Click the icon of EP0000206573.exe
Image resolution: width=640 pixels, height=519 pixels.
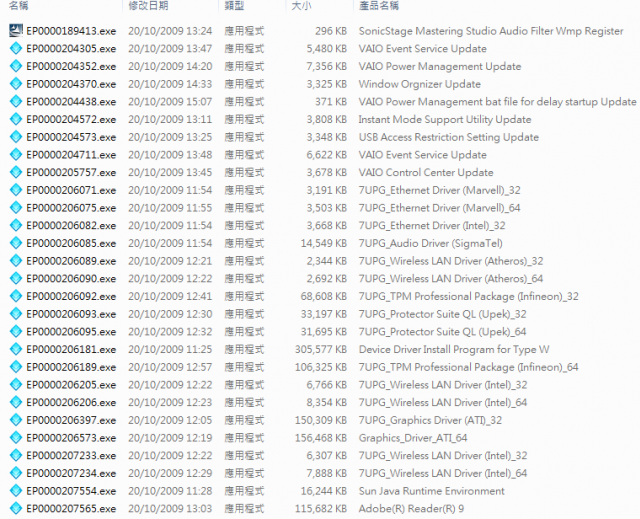click(16, 437)
